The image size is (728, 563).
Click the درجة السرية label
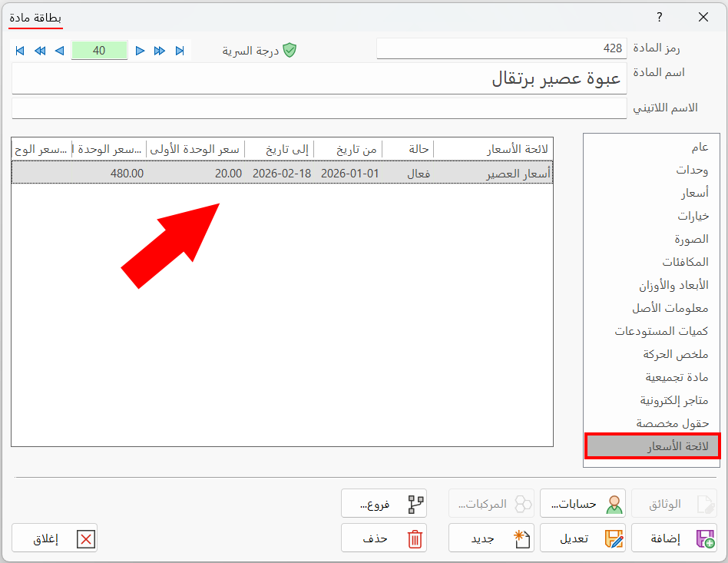[250, 51]
